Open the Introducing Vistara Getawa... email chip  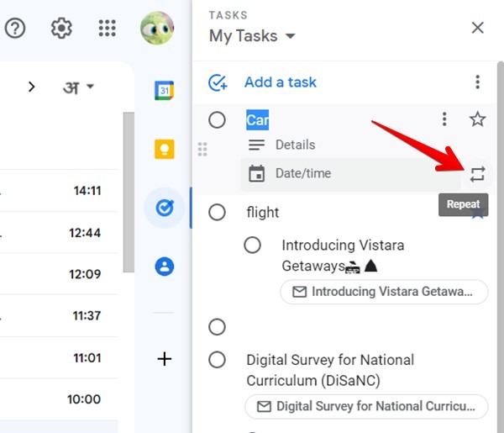[384, 292]
